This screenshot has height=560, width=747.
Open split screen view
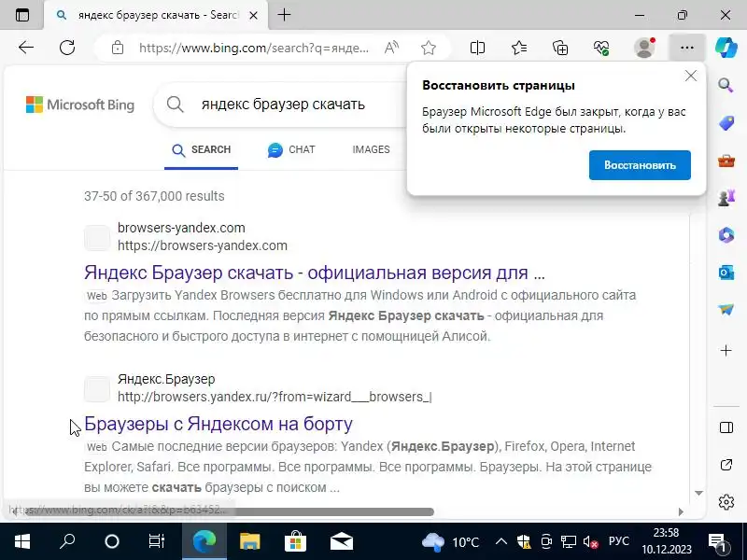[x=477, y=48]
